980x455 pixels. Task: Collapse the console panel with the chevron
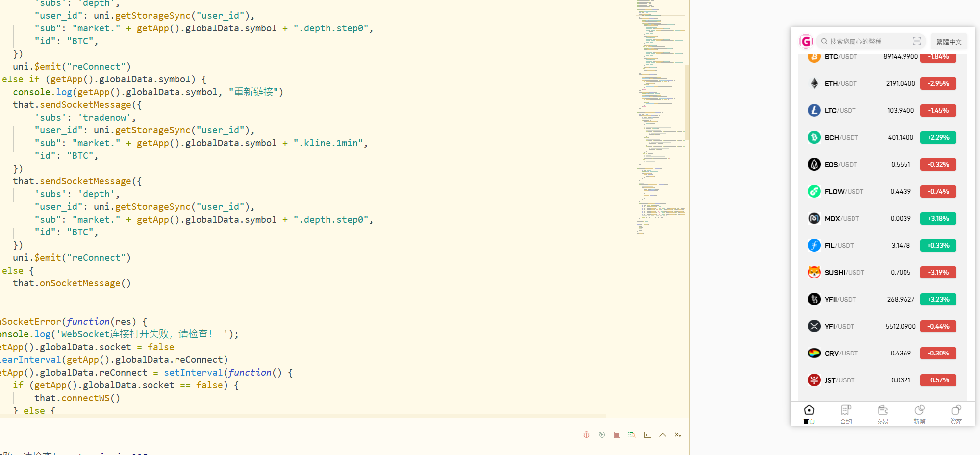tap(663, 435)
